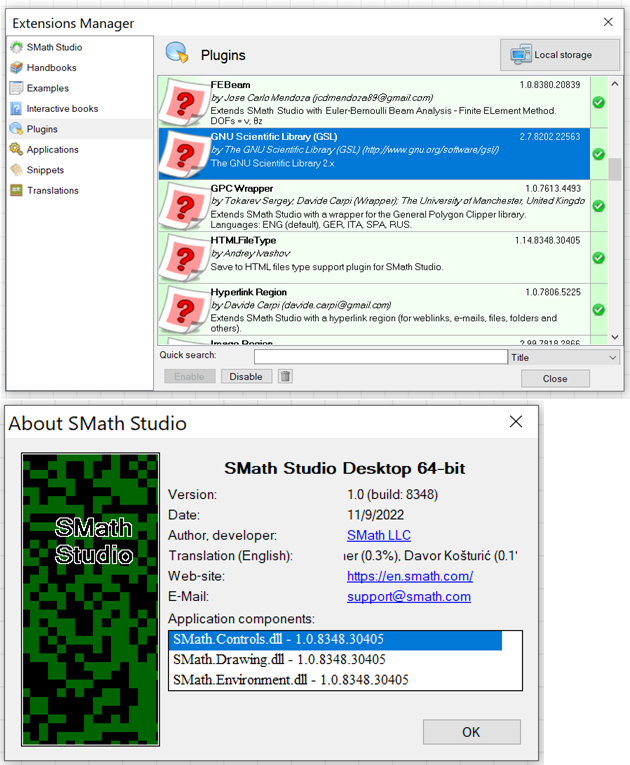630x765 pixels.
Task: Click the HTMLFileType plugin icon
Action: pyautogui.click(x=183, y=257)
